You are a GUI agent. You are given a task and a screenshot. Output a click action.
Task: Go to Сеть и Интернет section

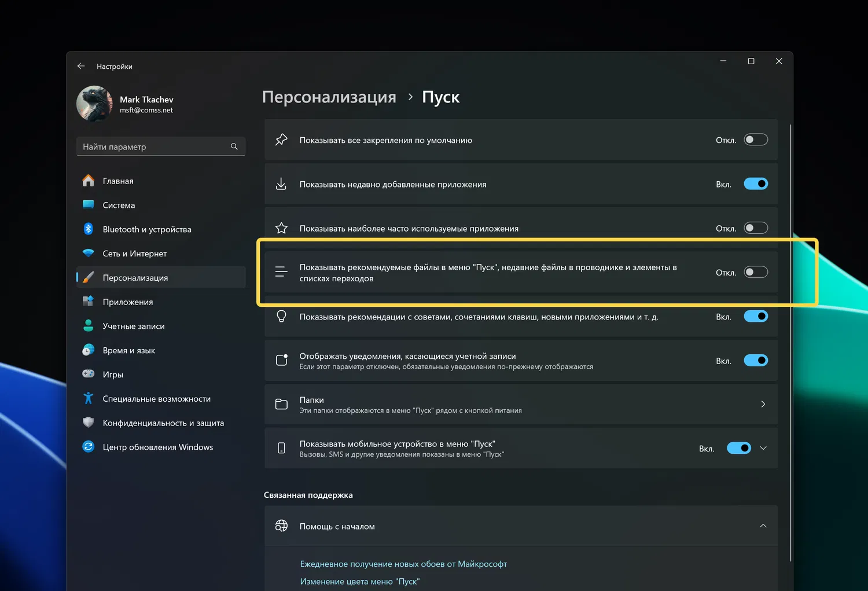134,254
